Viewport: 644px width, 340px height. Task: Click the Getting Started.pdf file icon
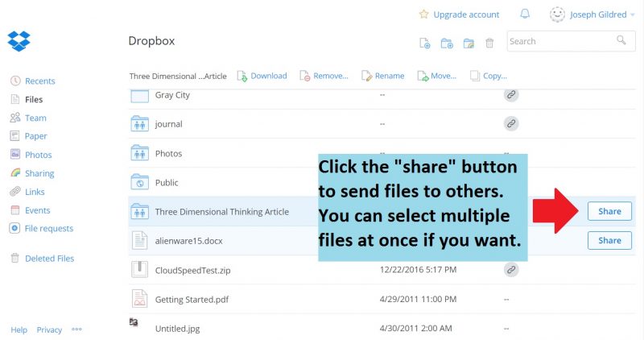(139, 299)
